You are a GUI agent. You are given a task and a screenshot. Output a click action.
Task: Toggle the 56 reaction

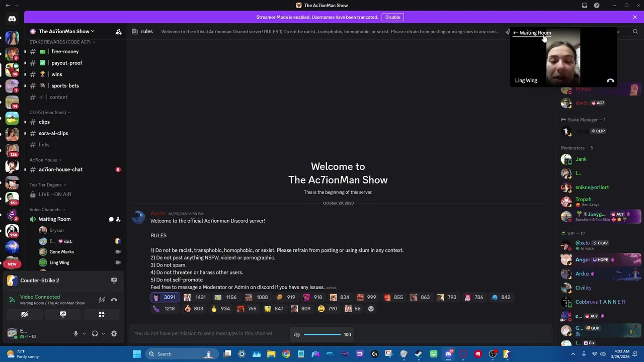[x=353, y=309]
